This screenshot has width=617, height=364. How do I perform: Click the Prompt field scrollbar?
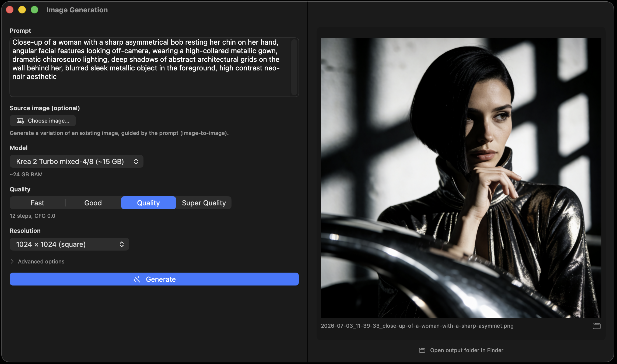pos(294,67)
